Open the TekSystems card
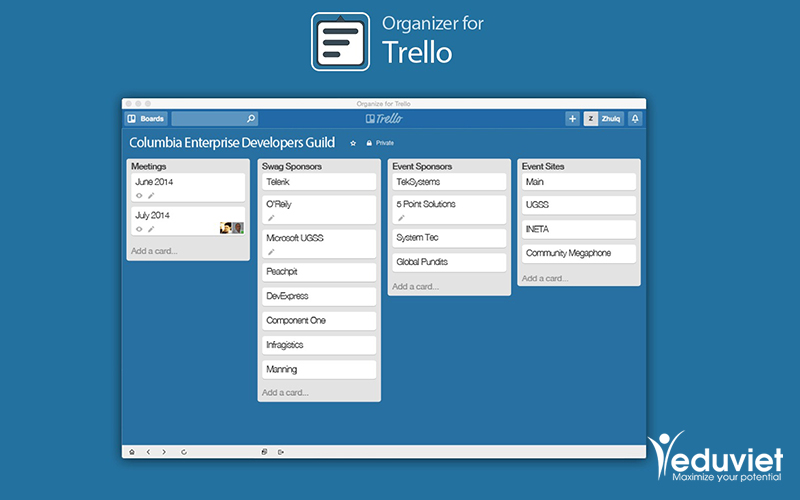800x500 pixels. pos(449,182)
